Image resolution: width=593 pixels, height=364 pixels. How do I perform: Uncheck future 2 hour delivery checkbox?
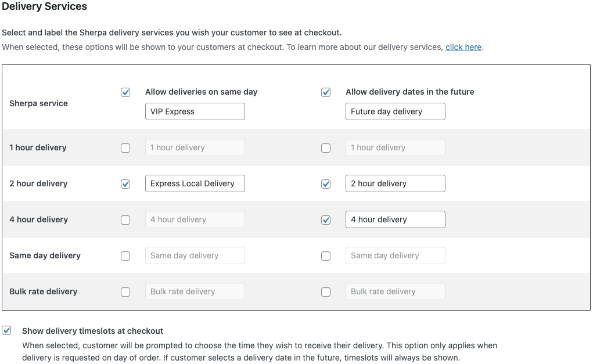[x=326, y=184]
